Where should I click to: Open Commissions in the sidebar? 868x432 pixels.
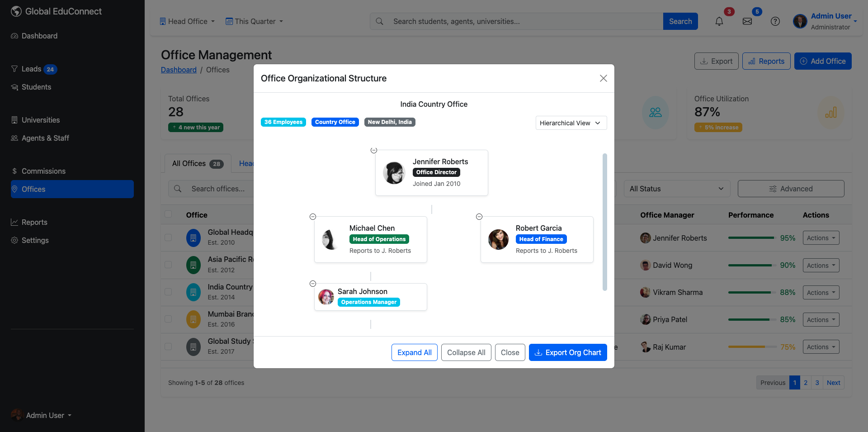pyautogui.click(x=43, y=171)
